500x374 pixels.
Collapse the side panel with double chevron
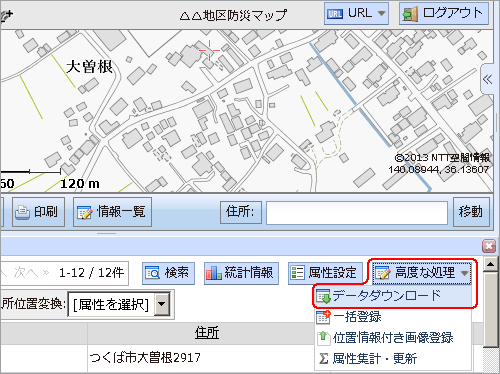click(487, 80)
